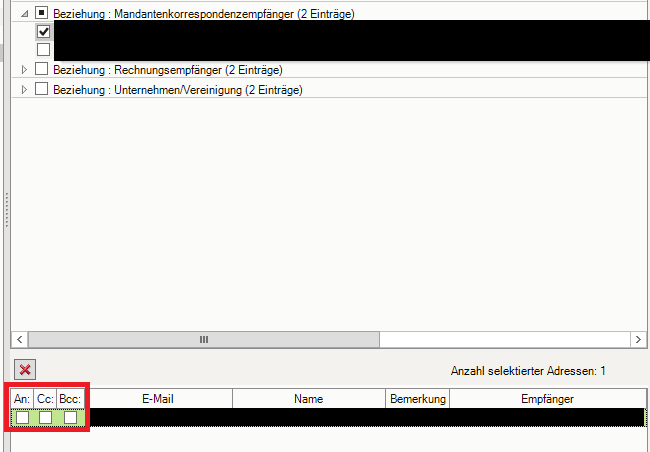Tick the An: checkbox in the address row
The width and height of the screenshot is (650, 452).
pyautogui.click(x=22, y=417)
